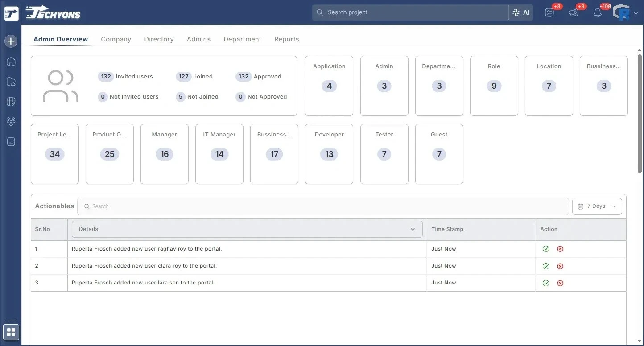Click the globe icon in the sidebar
The height and width of the screenshot is (346, 644).
coord(10,101)
